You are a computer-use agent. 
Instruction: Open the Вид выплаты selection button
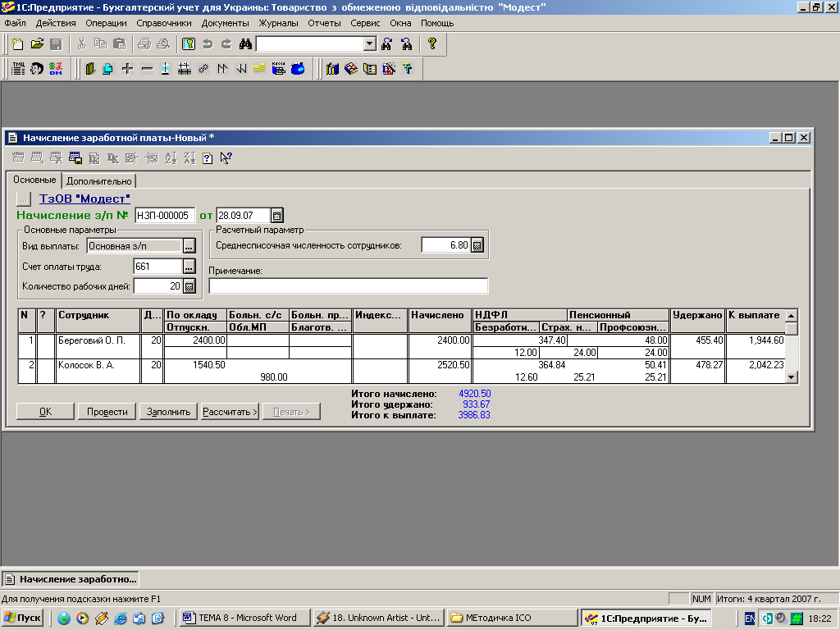point(189,246)
